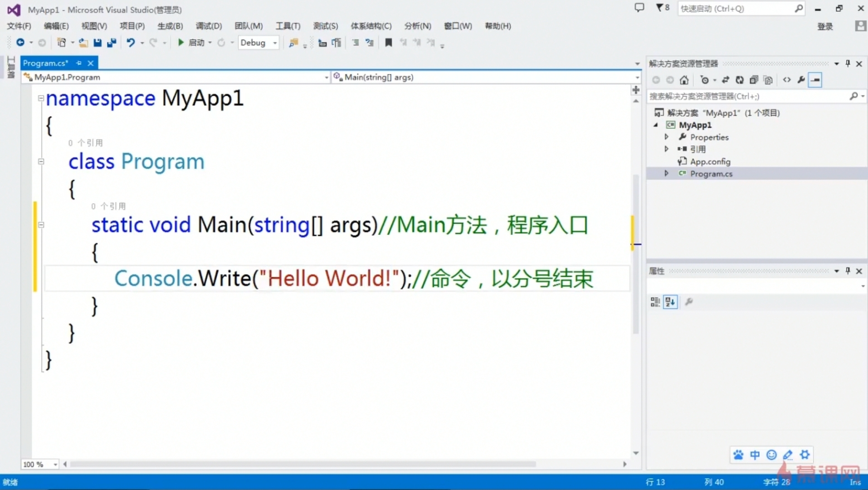The height and width of the screenshot is (490, 868).
Task: Click the New Project toolbar icon
Action: coord(61,42)
